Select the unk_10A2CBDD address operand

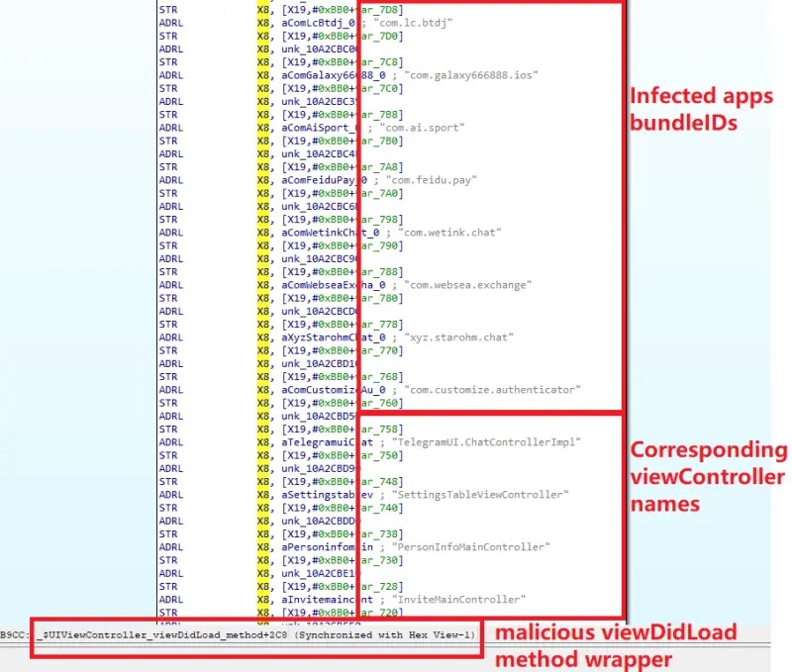click(x=319, y=521)
